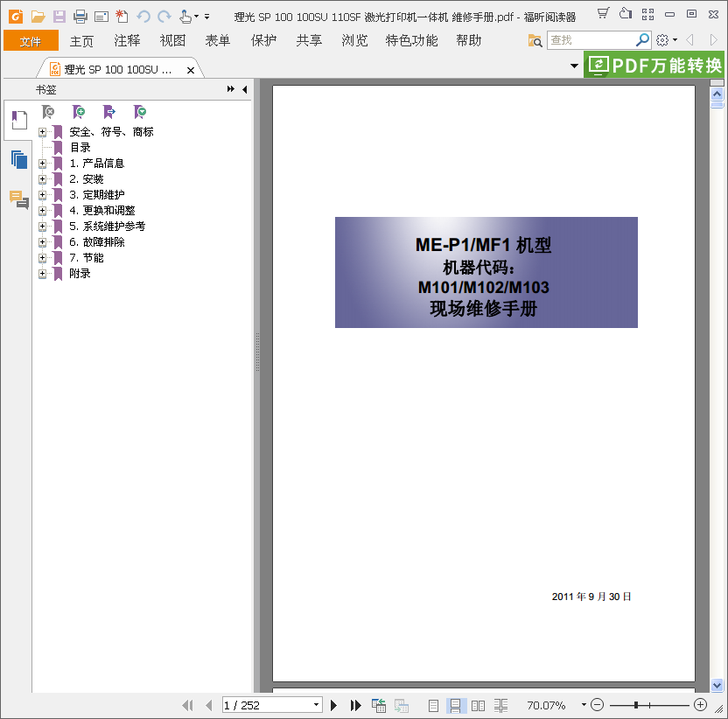Redo action arrow
Screen dimensions: 728x719
[164, 17]
